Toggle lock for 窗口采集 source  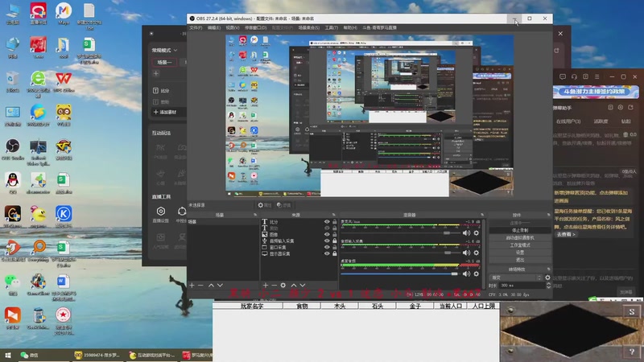334,247
